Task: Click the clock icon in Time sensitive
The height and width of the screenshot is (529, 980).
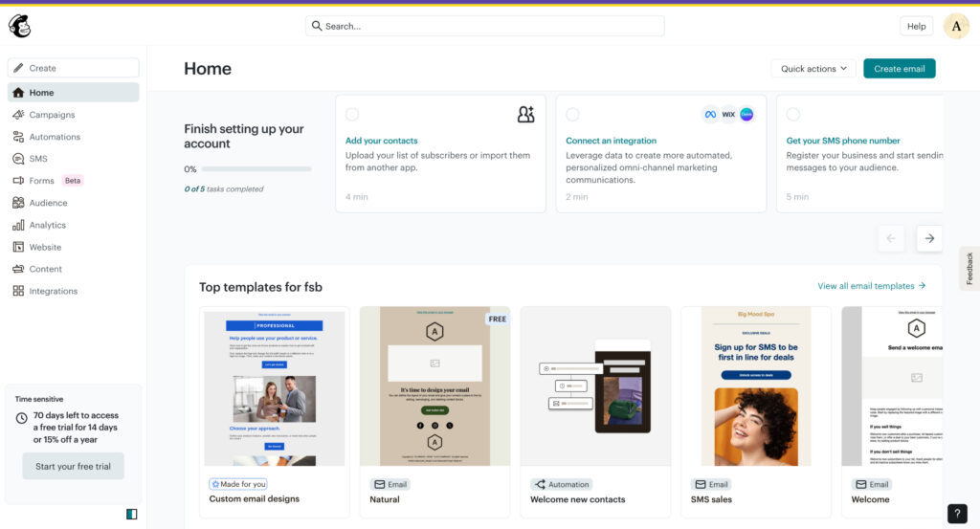Action: [21, 418]
